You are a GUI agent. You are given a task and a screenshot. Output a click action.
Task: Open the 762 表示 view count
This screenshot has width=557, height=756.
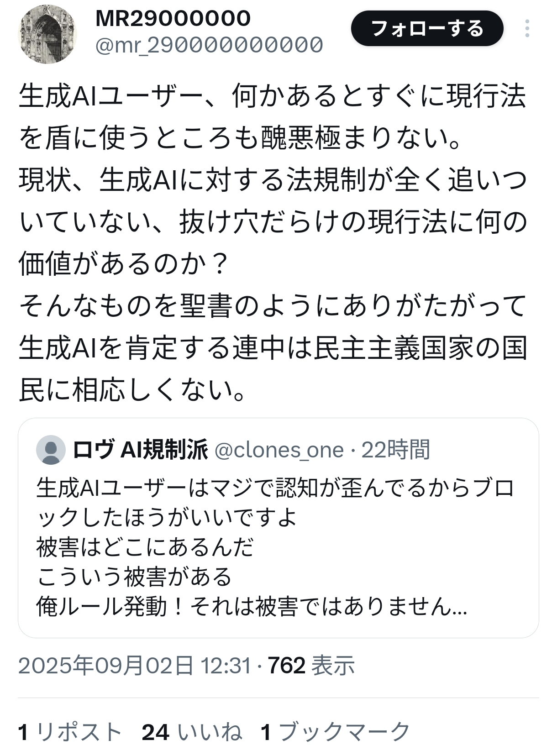coord(311,665)
